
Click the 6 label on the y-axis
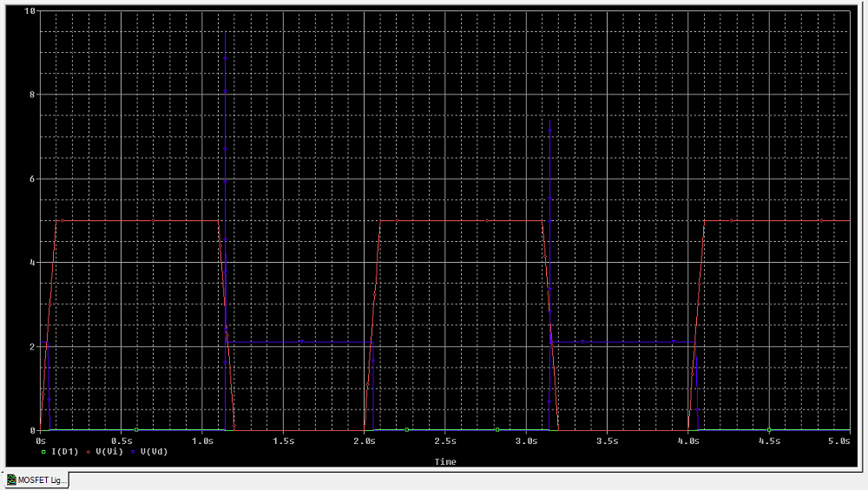point(32,179)
